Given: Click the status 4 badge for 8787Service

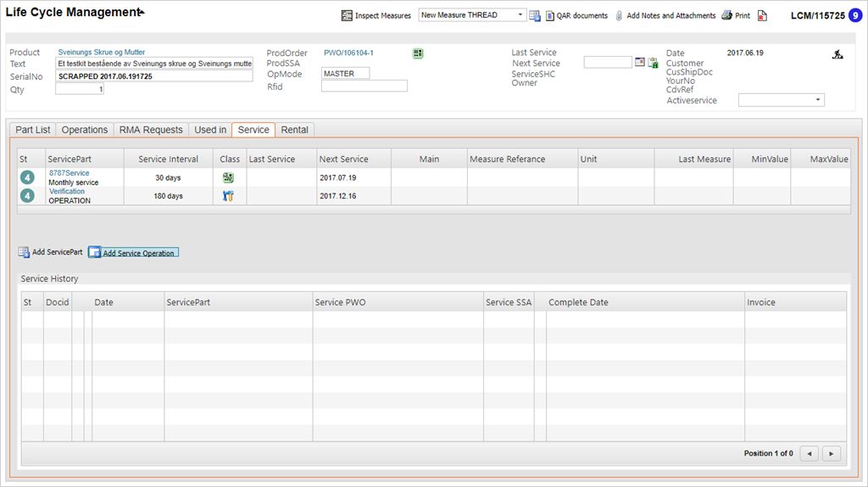Looking at the screenshot, I should click(x=28, y=178).
